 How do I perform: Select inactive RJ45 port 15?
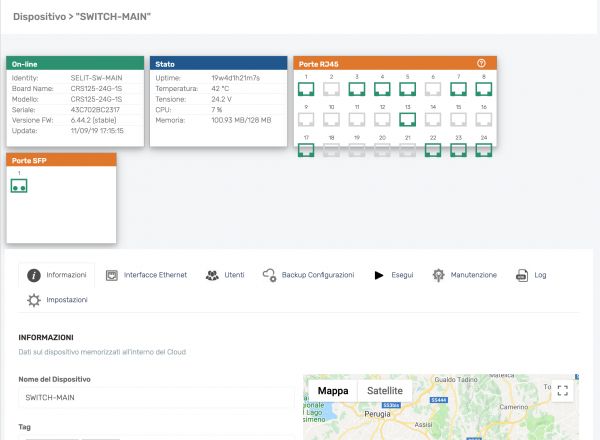[458, 119]
